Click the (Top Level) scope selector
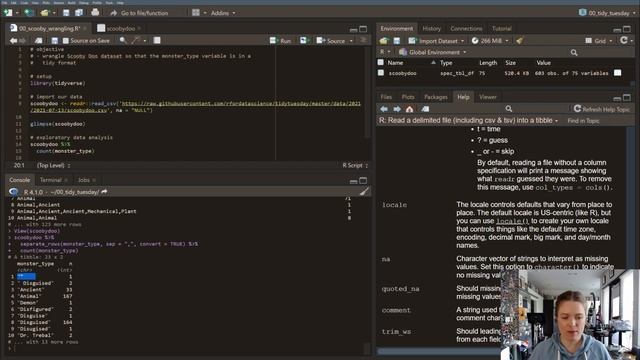The height and width of the screenshot is (360, 640). [x=53, y=165]
